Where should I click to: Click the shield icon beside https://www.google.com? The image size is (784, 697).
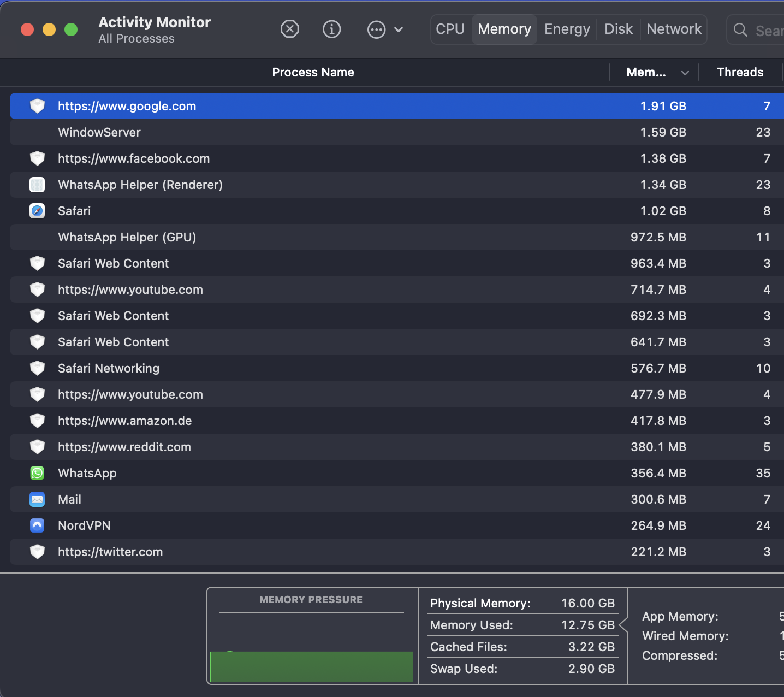[37, 106]
